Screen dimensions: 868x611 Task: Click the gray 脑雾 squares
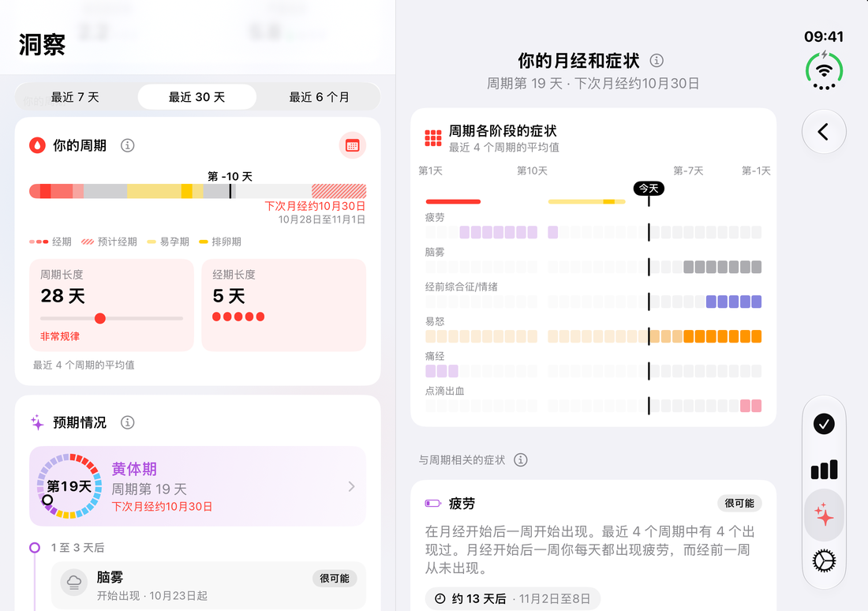[x=722, y=267]
